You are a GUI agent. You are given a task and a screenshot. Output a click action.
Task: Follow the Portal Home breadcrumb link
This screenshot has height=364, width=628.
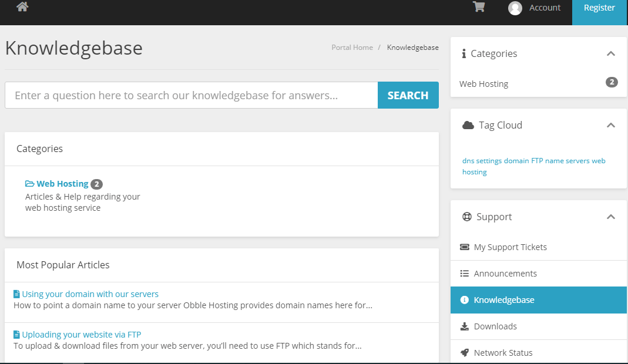[352, 47]
